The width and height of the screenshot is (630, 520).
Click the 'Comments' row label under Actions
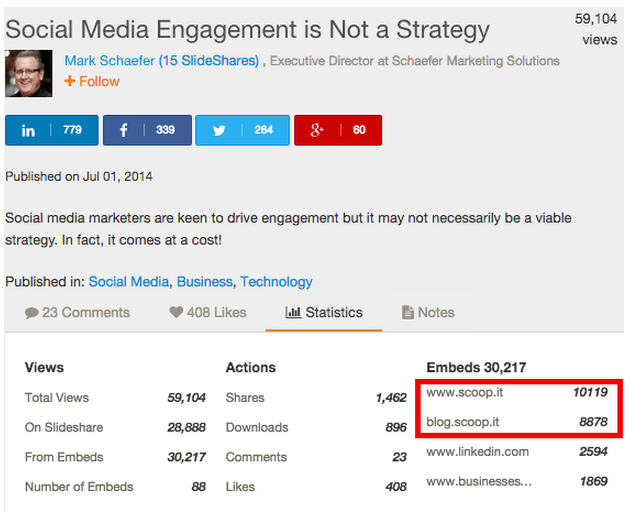tap(256, 457)
